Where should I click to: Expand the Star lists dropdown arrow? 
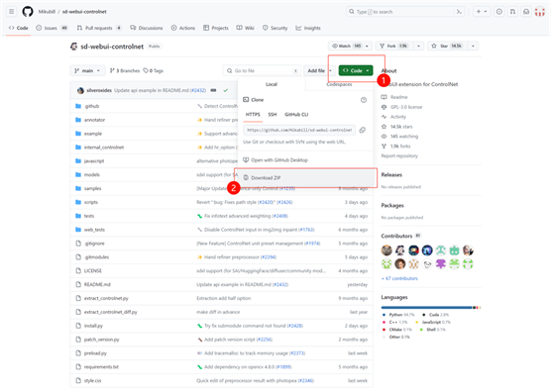[473, 46]
